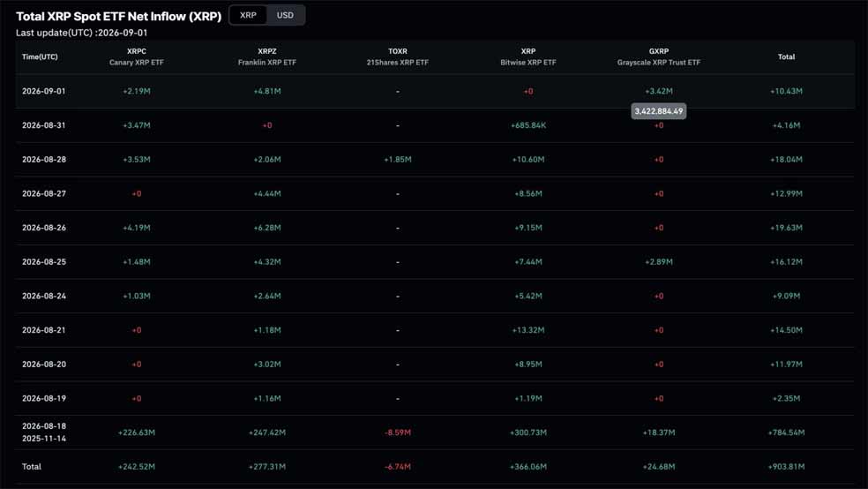Click the +8.56M Bitwise value
Screen dimensions: 868x489
[528, 194]
